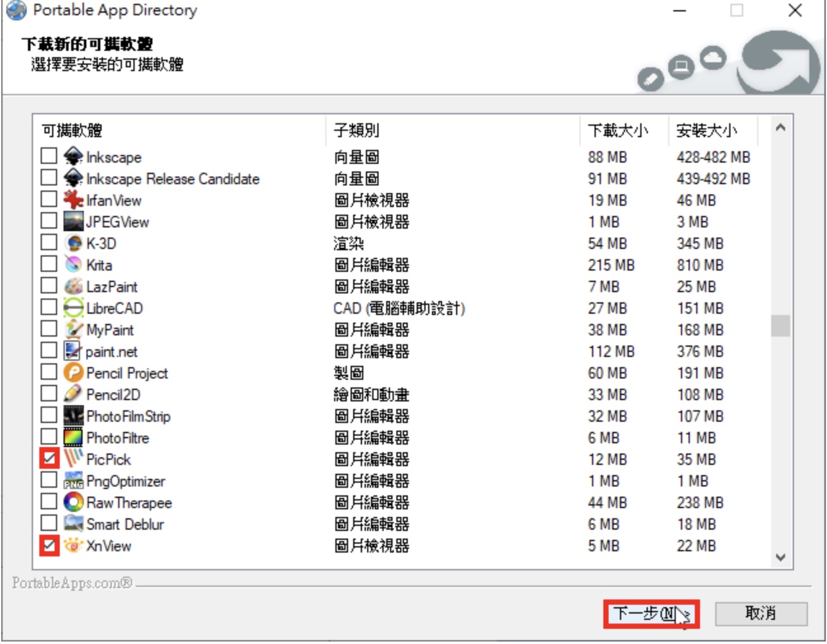Viewport: 827px width, 644px height.
Task: Click the MyPaint brush icon
Action: (x=73, y=329)
